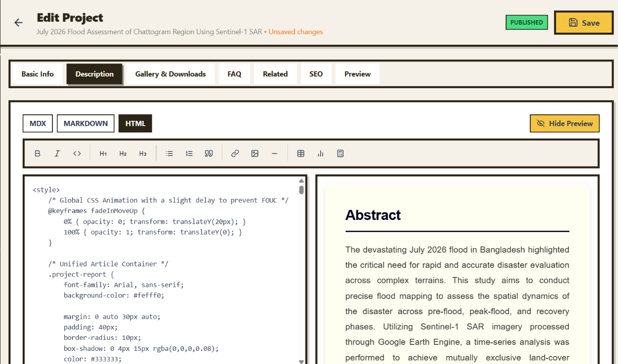618x364 pixels.
Task: Insert a numbered list
Action: pyautogui.click(x=189, y=154)
